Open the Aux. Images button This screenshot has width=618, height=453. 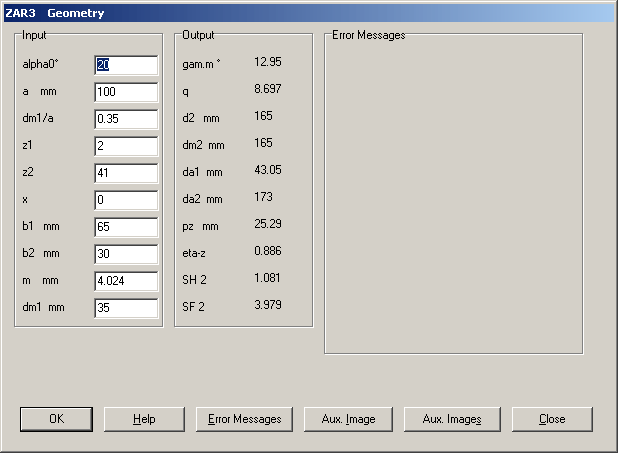[x=452, y=419]
